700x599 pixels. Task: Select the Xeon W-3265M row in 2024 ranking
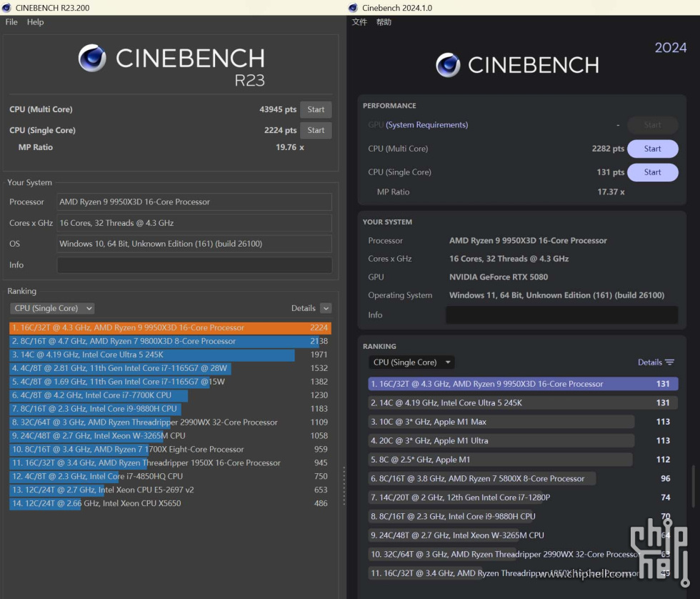coord(523,535)
